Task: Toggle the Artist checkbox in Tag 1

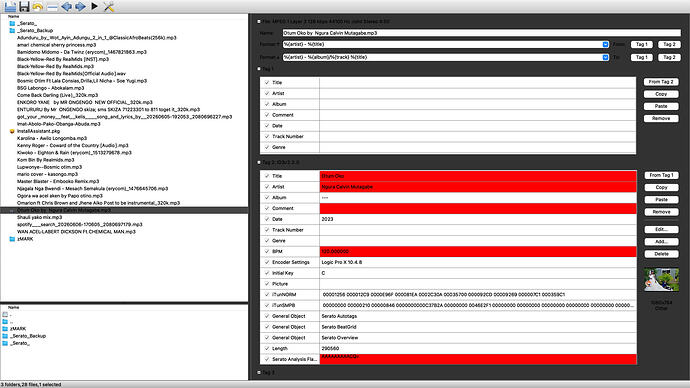Action: click(267, 93)
